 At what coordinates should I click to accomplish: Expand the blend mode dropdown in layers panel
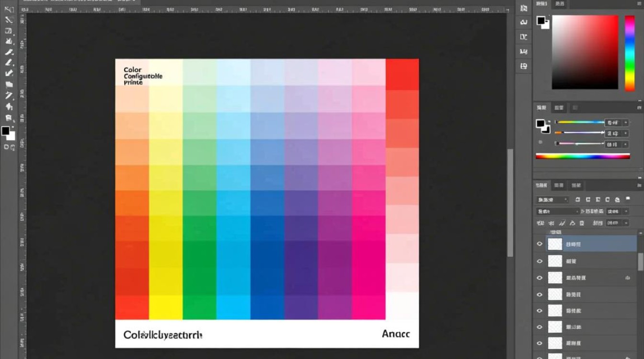point(557,211)
